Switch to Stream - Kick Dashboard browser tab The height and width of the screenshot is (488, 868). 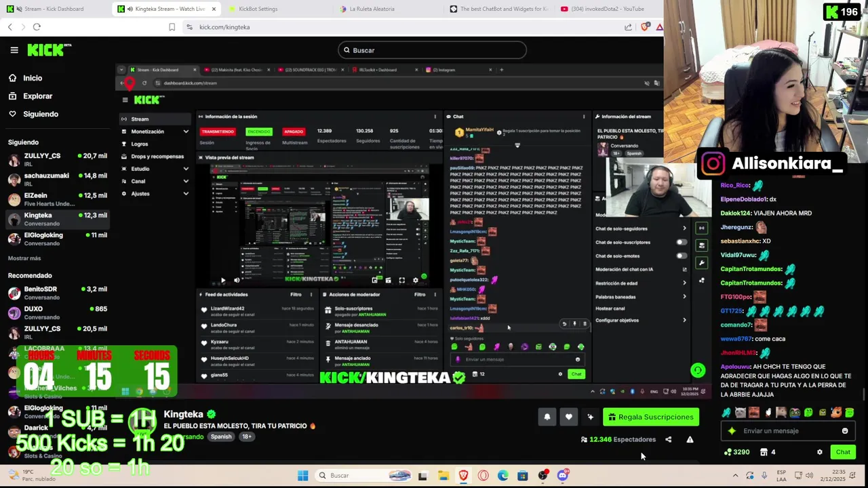tap(56, 9)
